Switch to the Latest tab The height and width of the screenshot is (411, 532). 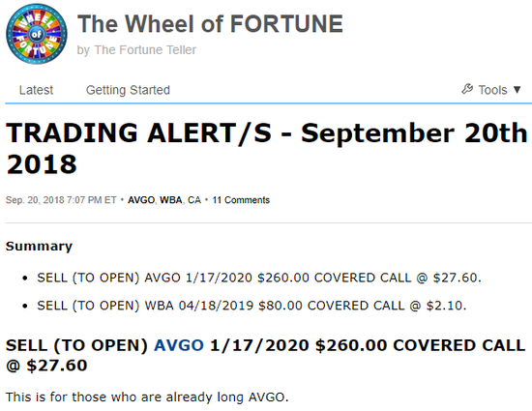[36, 90]
